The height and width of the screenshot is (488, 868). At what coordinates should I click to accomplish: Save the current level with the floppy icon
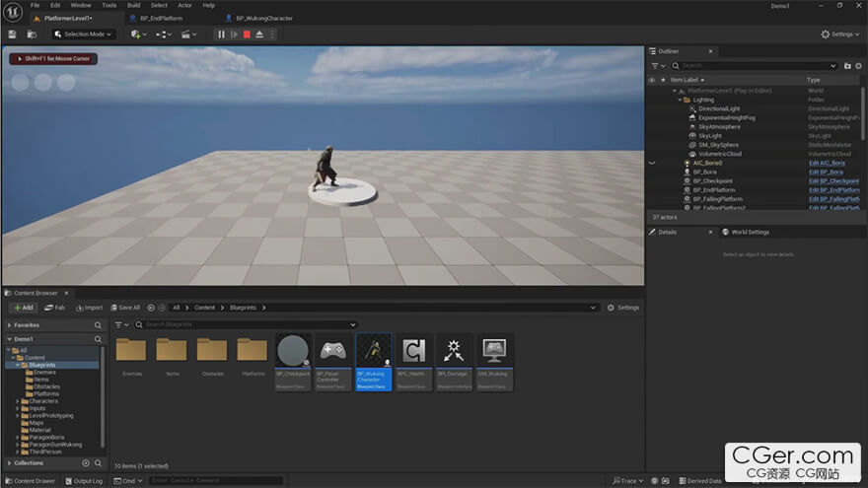[x=12, y=35]
